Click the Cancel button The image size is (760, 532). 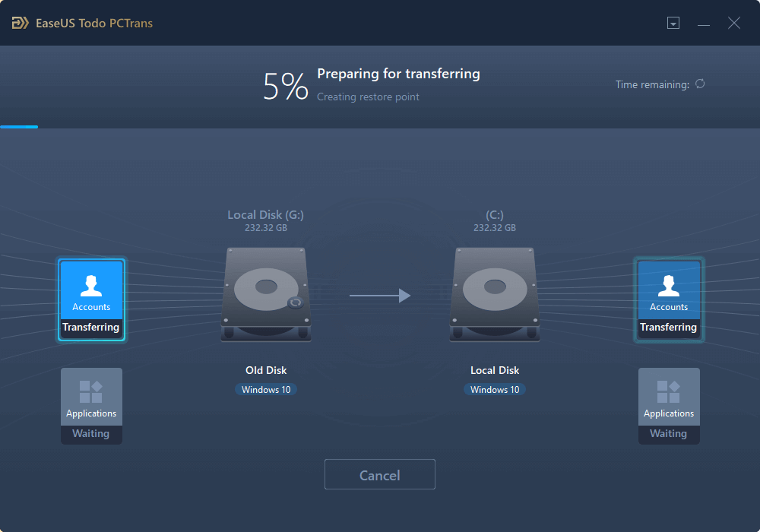[x=379, y=474]
